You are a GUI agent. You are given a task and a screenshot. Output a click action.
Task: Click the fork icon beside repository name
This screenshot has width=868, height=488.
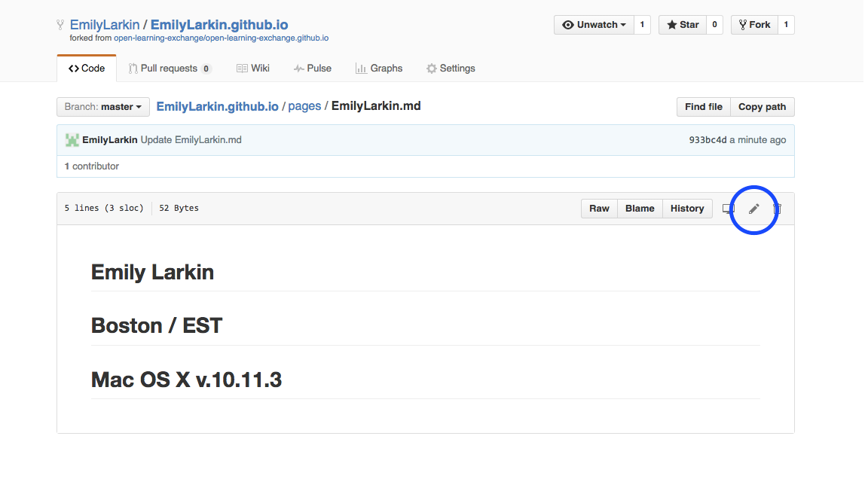pyautogui.click(x=60, y=25)
